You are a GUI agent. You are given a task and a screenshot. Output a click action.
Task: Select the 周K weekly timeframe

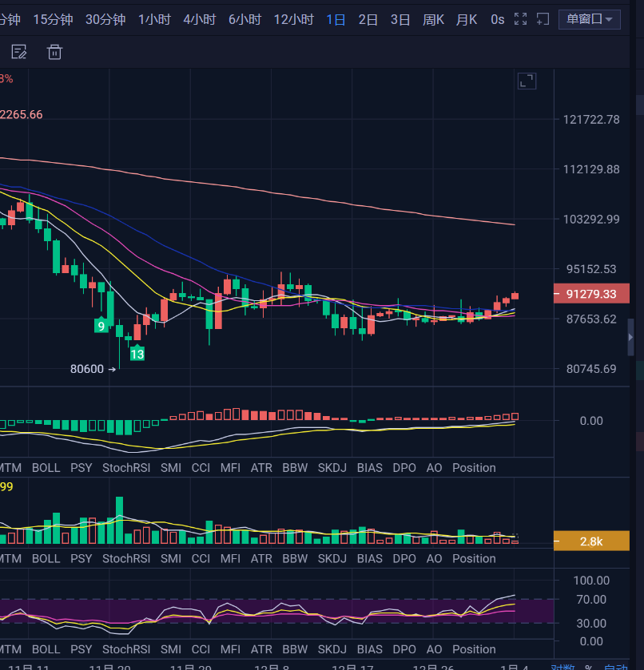pos(434,19)
